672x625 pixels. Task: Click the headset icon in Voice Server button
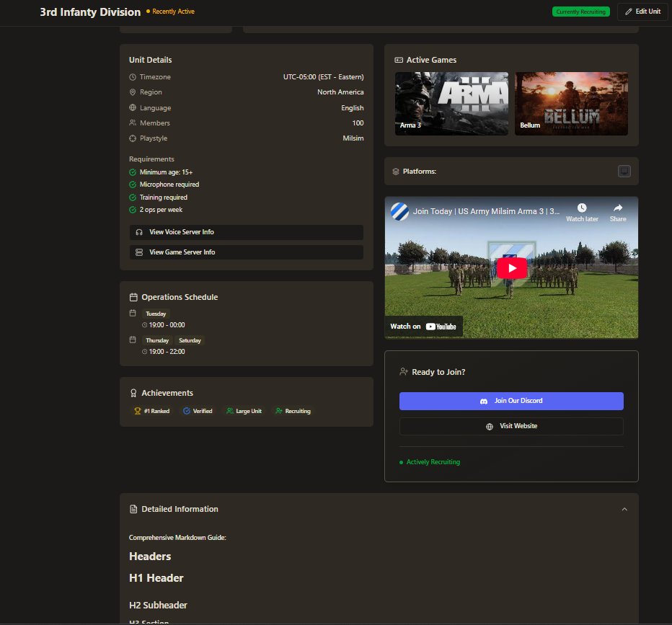[139, 232]
